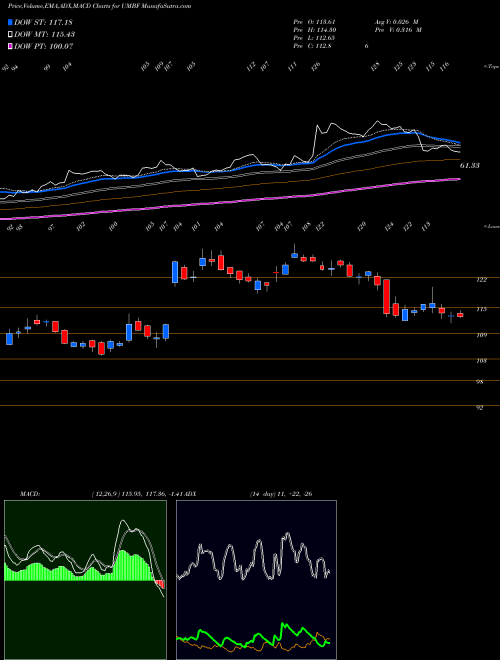Viewport: 500px width, 660px height.
Task: Click the MACD '(12,26,9) 115.95, 117.36' values
Action: click(128, 494)
